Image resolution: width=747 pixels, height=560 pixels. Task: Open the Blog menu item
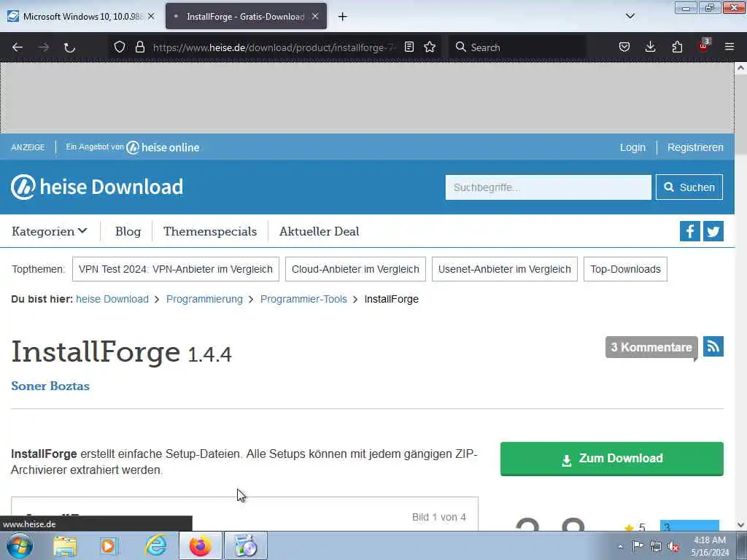pos(128,231)
